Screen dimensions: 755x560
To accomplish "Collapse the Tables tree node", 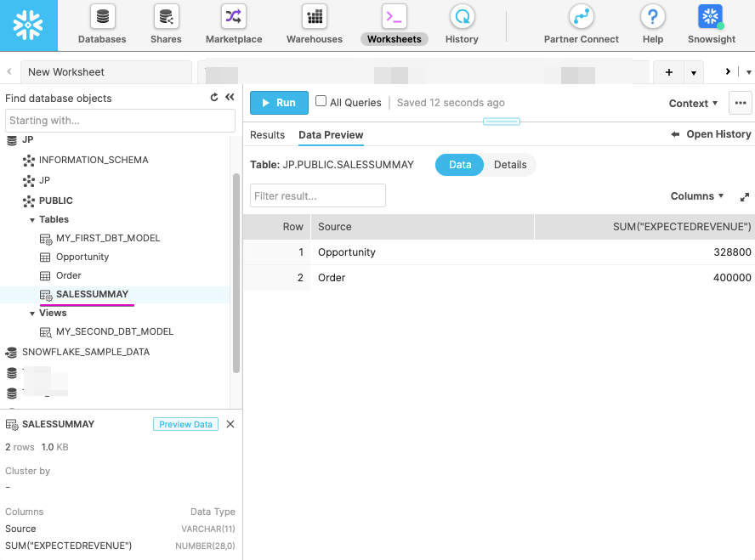I will 31,220.
